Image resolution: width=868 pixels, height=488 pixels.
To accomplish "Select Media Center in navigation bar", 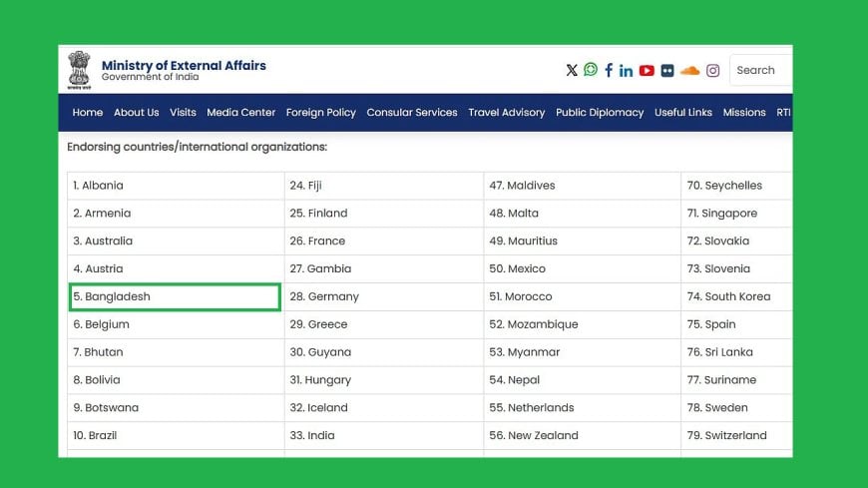I will pos(240,113).
